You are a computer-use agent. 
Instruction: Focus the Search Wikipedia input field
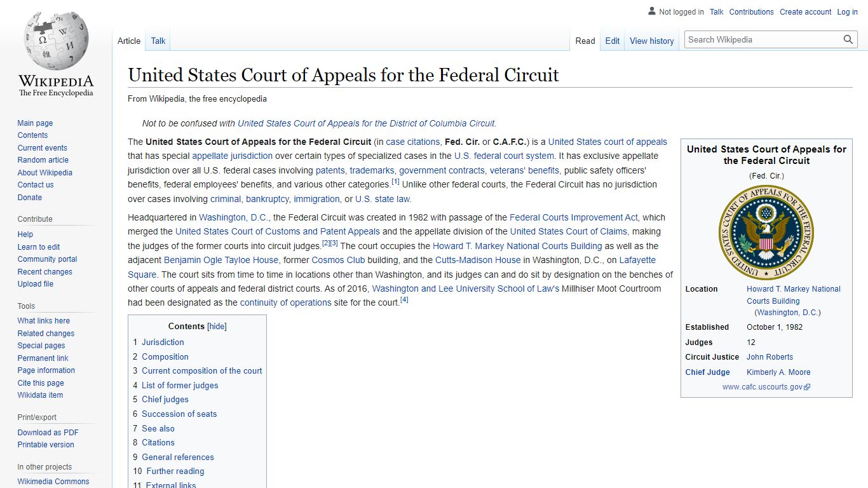[764, 39]
